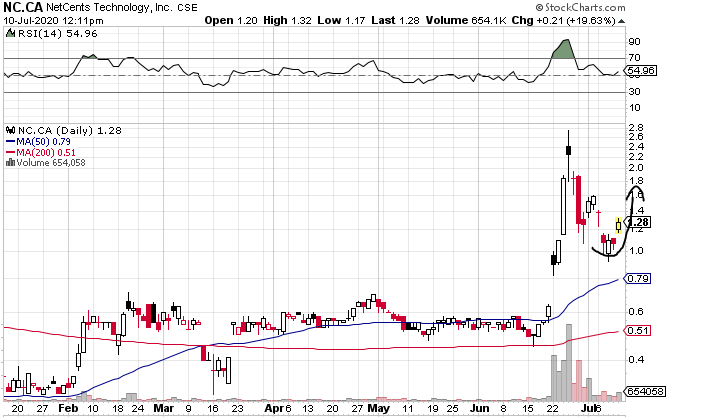Click the 1.0 price axis label
This screenshot has height=417, width=713.
[636, 251]
